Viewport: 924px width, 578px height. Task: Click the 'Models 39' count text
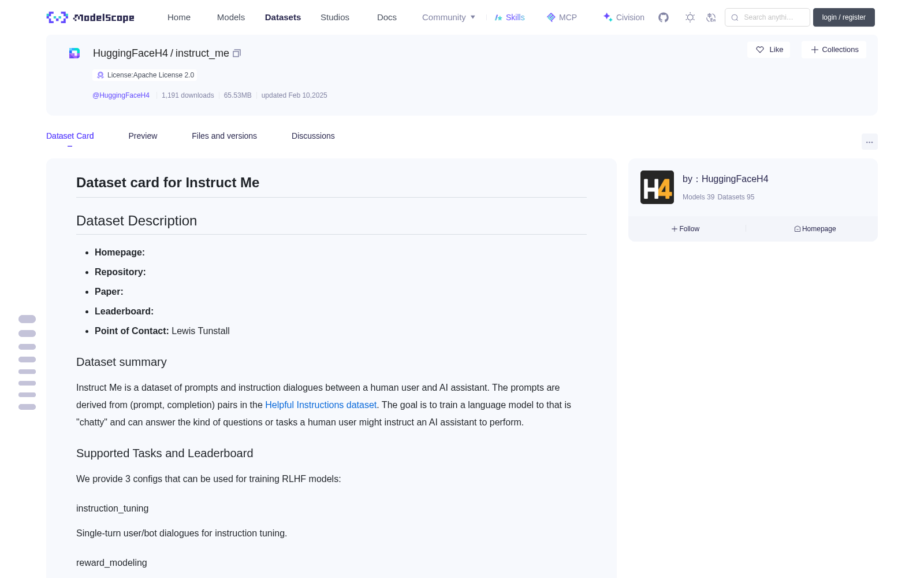click(x=698, y=197)
